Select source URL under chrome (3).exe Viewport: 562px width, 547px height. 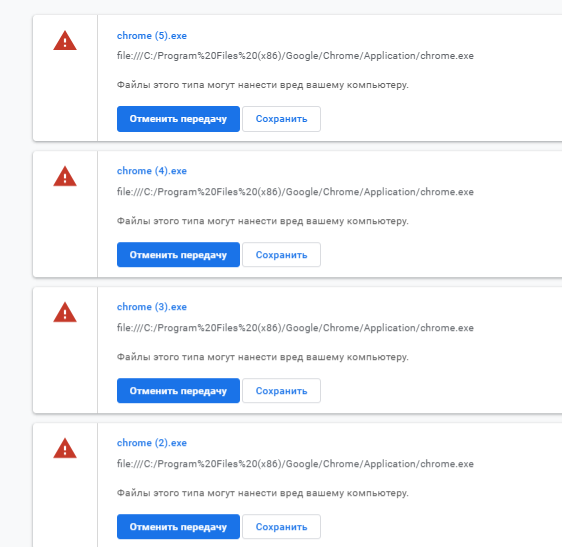(295, 328)
